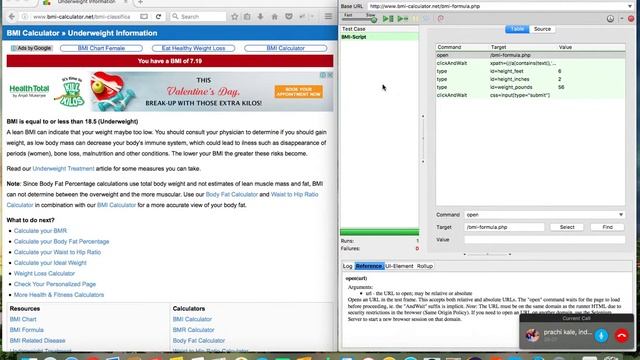The width and height of the screenshot is (640, 360).
Task: Toggle reader view in the address bar
Action: click(144, 17)
